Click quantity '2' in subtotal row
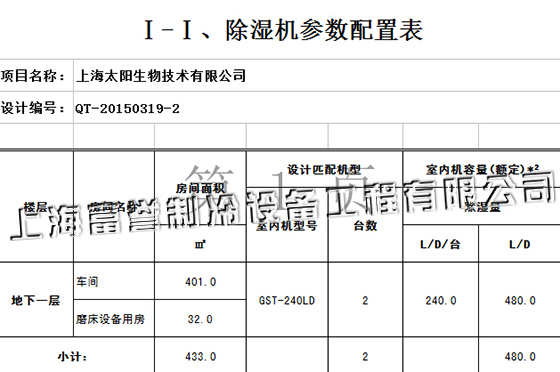 365,356
